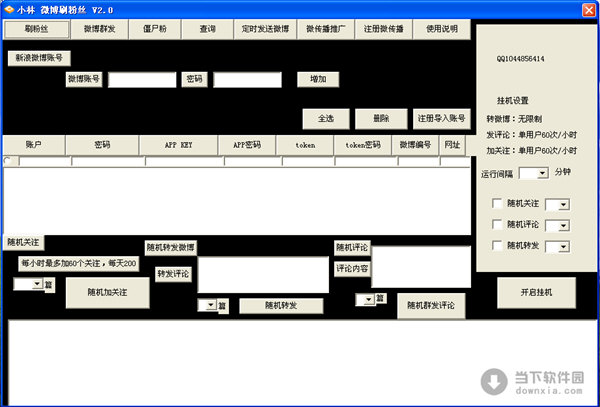Click the 全选 button
The image size is (600, 407).
(x=326, y=119)
